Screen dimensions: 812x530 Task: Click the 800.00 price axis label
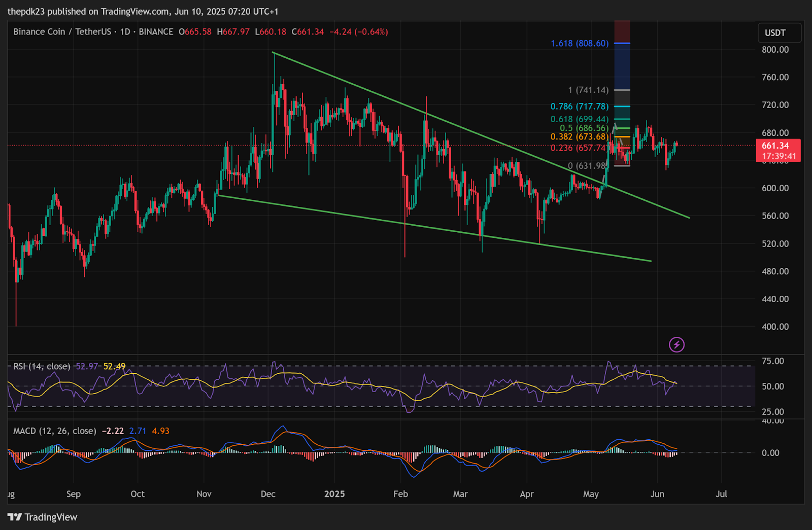[775, 50]
